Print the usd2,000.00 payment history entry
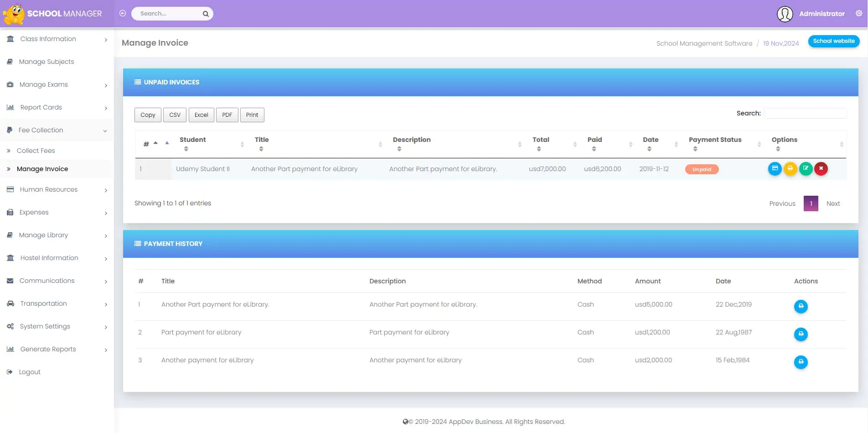868x433 pixels. 801,362
